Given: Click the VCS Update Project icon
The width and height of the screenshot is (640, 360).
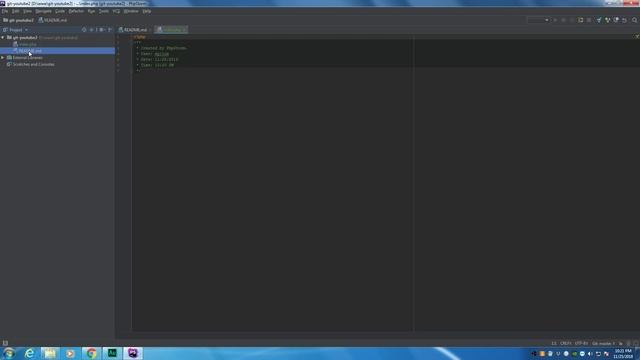Looking at the screenshot, I should 599,20.
